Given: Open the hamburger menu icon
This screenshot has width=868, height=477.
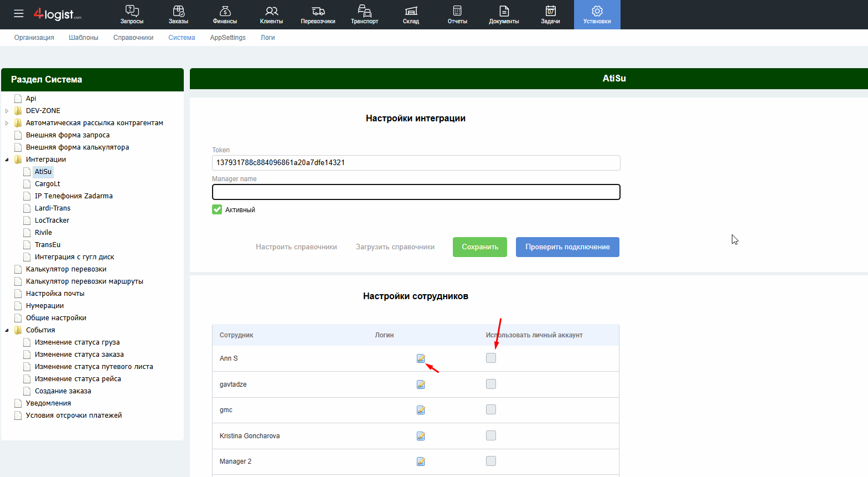Looking at the screenshot, I should pyautogui.click(x=19, y=13).
